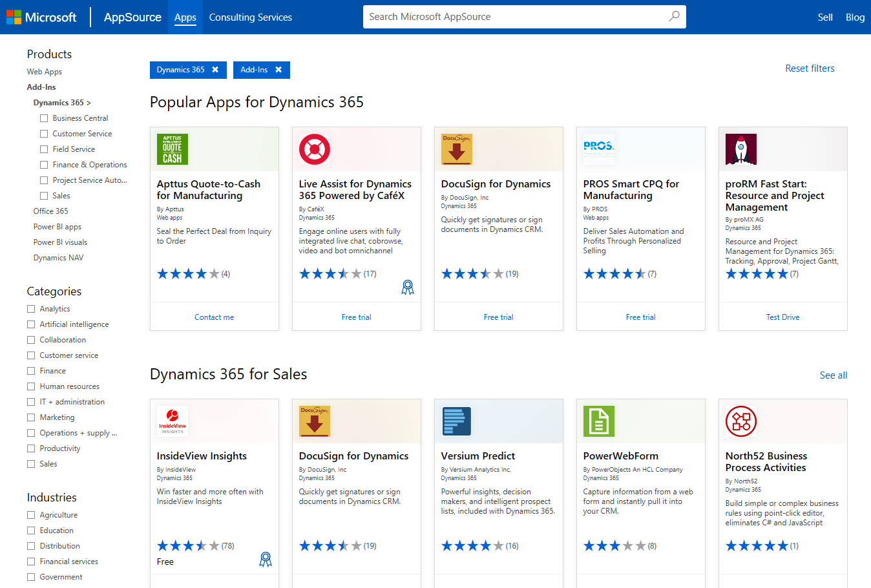This screenshot has width=871, height=588.
Task: Open the Power BI apps filter
Action: tap(58, 227)
